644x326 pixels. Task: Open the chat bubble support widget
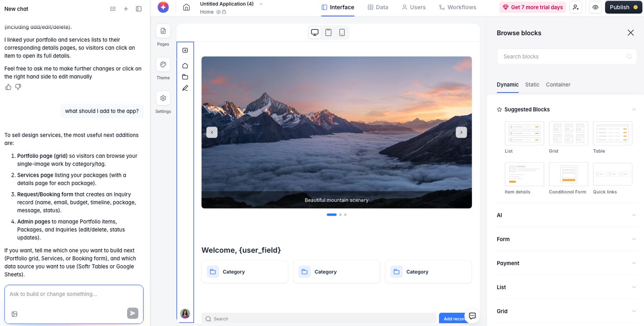click(472, 316)
